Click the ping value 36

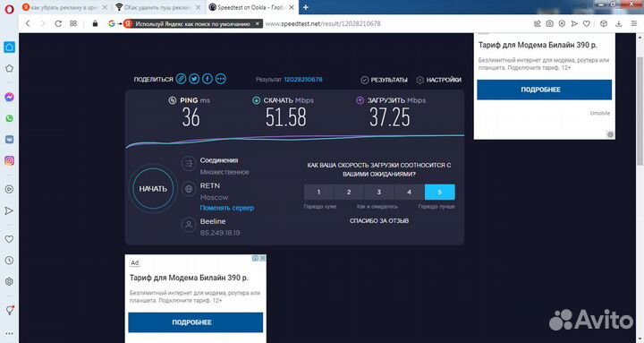coord(191,117)
